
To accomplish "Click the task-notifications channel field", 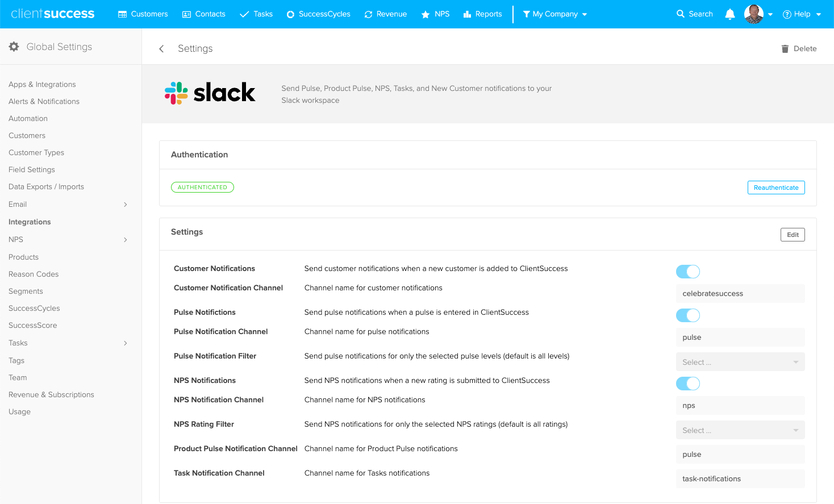I will tap(740, 478).
